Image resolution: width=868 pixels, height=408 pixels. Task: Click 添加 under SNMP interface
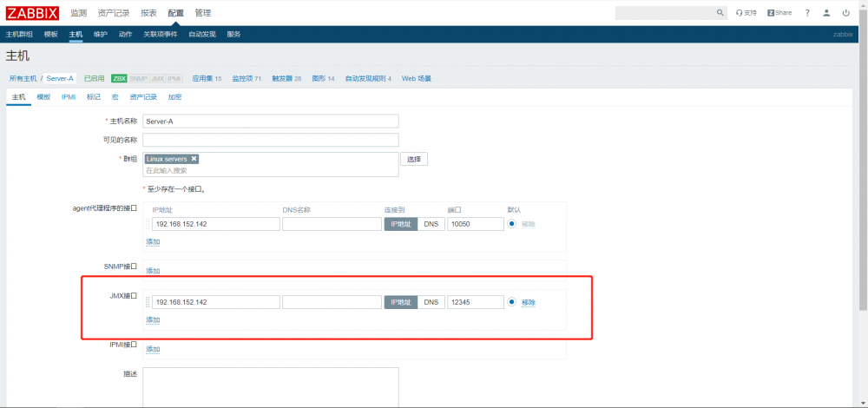coord(153,271)
